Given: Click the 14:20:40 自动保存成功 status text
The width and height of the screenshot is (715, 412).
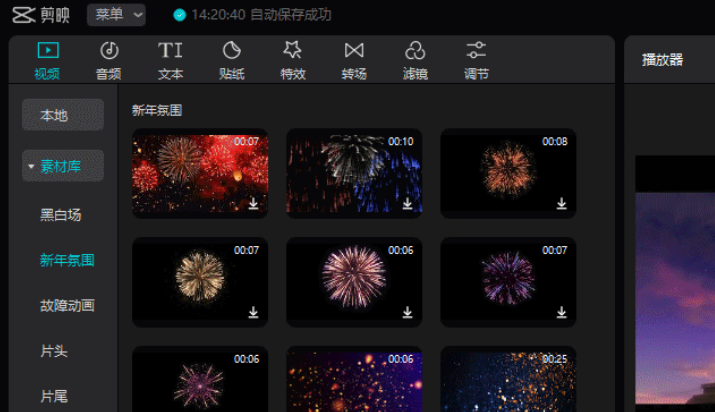Looking at the screenshot, I should [x=261, y=15].
